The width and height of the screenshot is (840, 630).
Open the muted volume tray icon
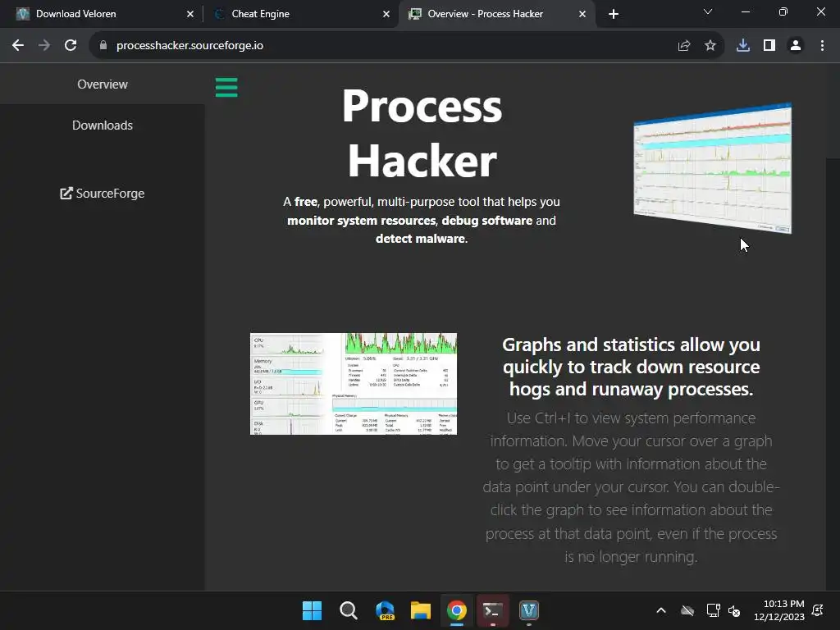coord(734,610)
